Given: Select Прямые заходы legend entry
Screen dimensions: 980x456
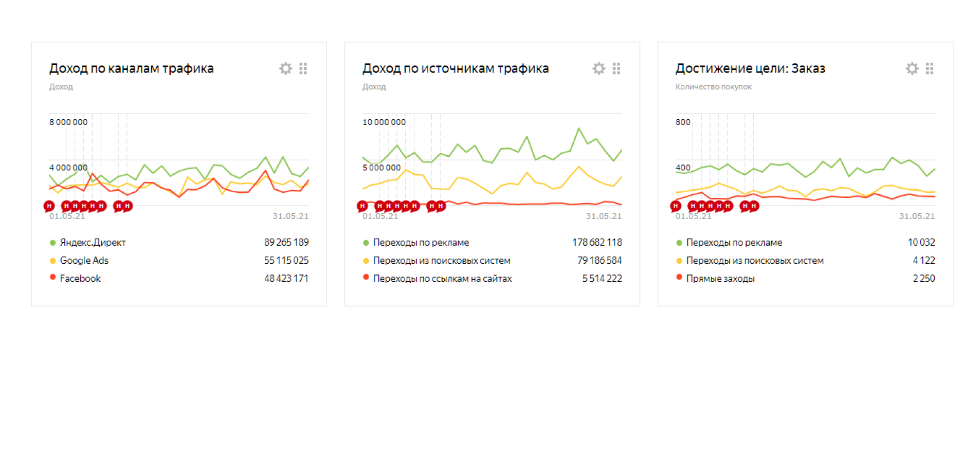Looking at the screenshot, I should (x=720, y=279).
